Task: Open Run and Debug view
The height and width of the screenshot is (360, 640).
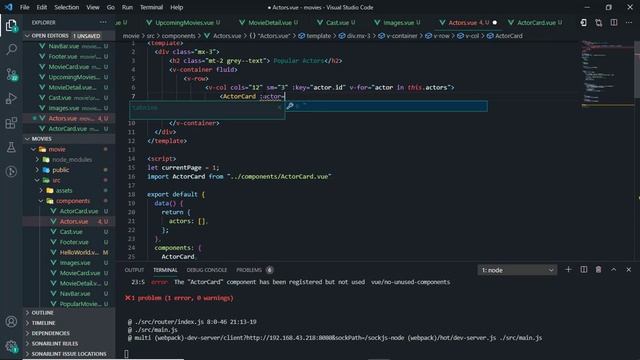Action: point(11,98)
